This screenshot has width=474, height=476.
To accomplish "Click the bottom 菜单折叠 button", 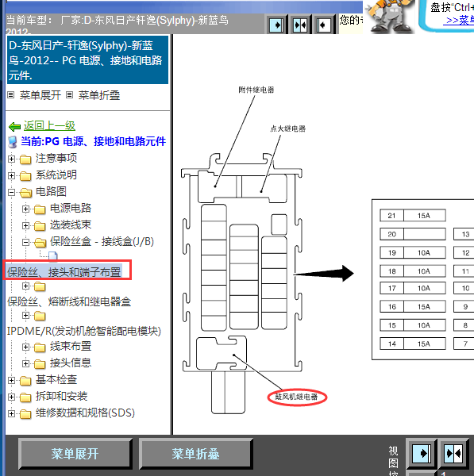I will [195, 454].
